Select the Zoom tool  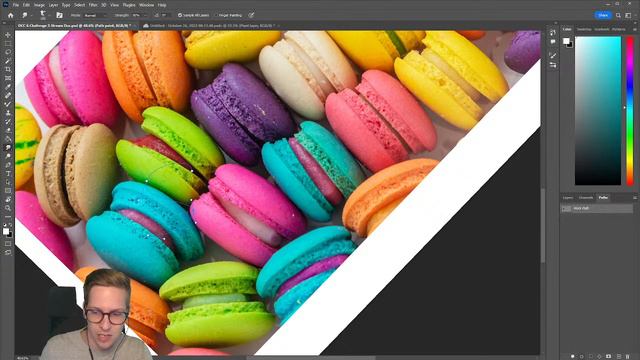point(8,208)
